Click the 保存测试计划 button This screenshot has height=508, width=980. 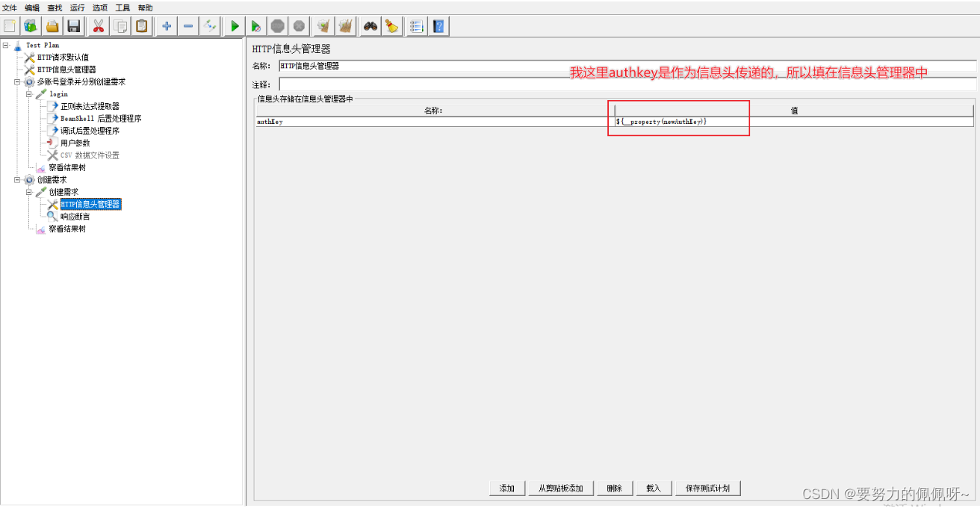click(x=708, y=488)
